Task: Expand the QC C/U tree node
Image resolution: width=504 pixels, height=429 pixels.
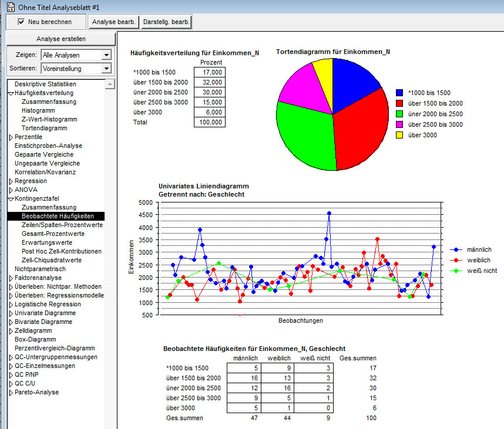Action: (x=11, y=384)
